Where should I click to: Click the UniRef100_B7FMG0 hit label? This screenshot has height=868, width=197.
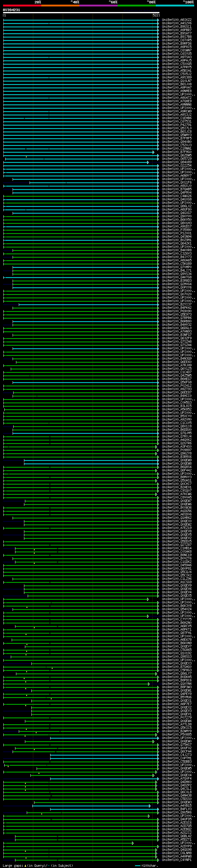click(x=176, y=152)
